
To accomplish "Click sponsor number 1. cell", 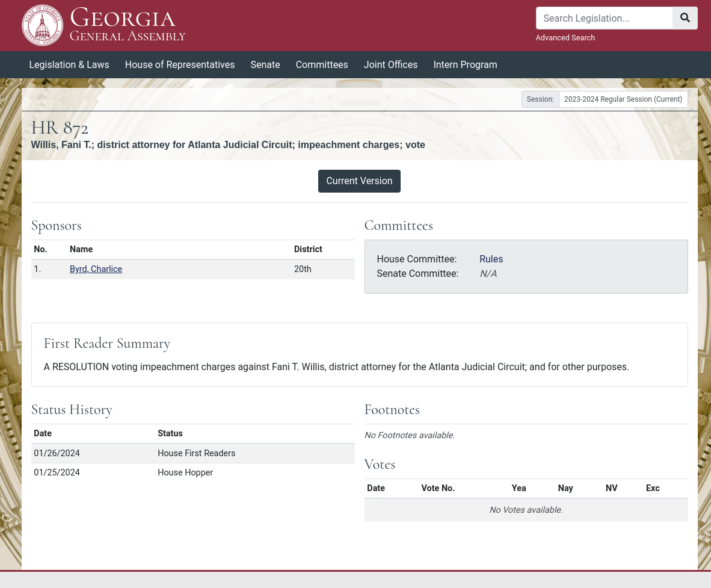I will tap(37, 269).
